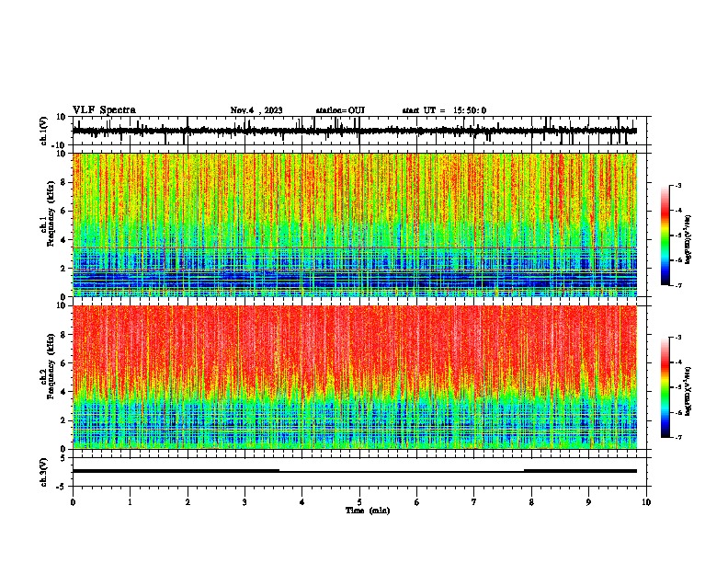Click time axis tick label "0"
Image resolution: width=728 pixels, height=563 pixels.
click(73, 502)
